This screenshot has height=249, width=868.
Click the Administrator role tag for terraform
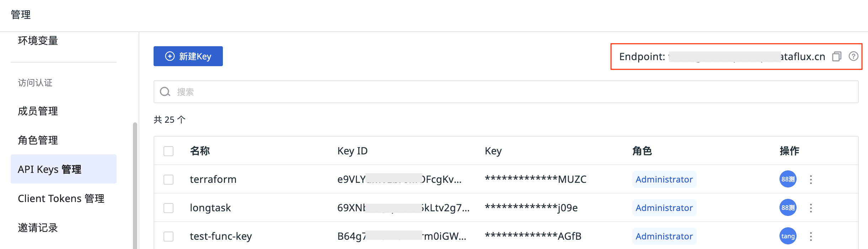[664, 179]
